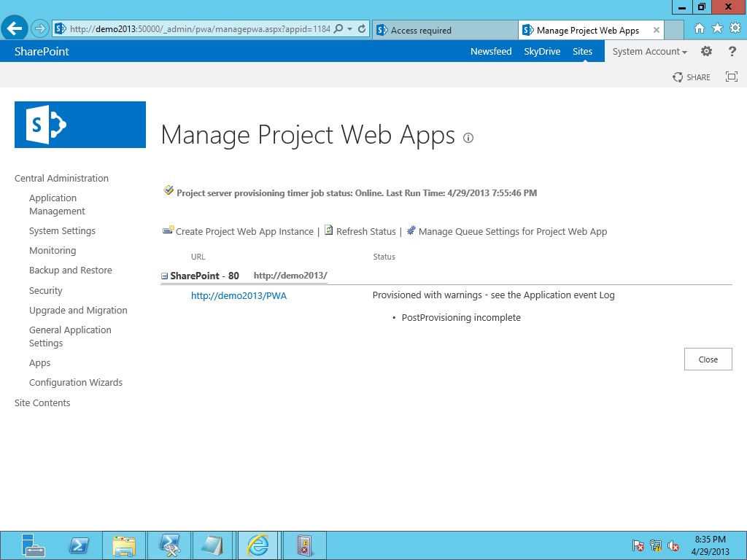
Task: Open the http://demo2013/PWA link
Action: click(239, 296)
